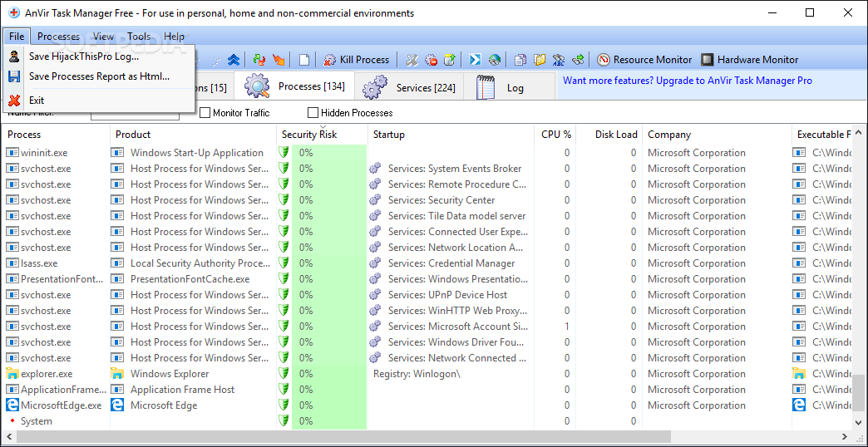Select 'Local Security Authority Proce...' product cell
868x447 pixels.
click(200, 263)
